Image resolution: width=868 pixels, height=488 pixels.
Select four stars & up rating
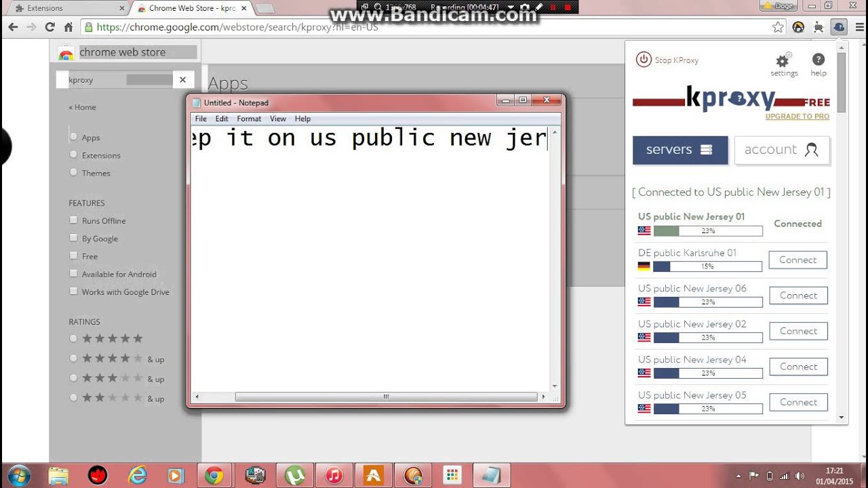73,358
